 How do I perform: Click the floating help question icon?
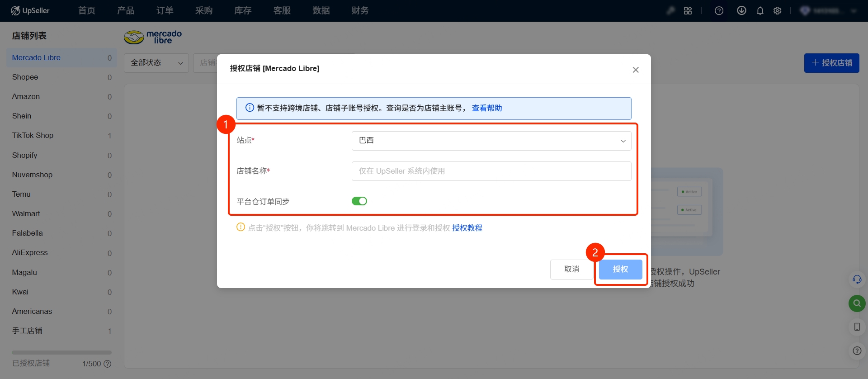pyautogui.click(x=857, y=351)
